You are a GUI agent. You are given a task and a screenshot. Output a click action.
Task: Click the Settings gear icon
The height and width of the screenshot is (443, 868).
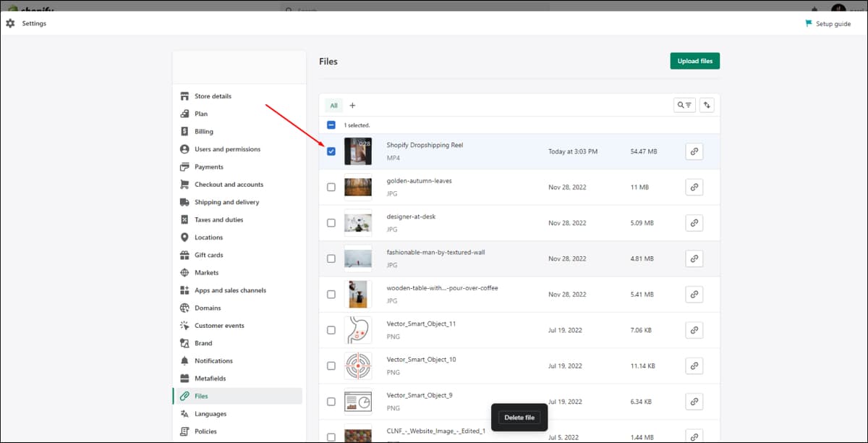(x=10, y=23)
